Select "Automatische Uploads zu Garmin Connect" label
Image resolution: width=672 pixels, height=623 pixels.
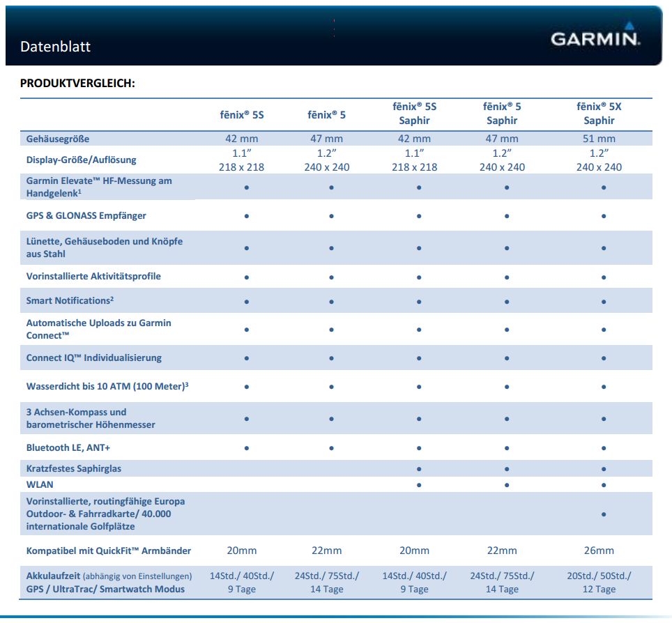click(x=98, y=329)
